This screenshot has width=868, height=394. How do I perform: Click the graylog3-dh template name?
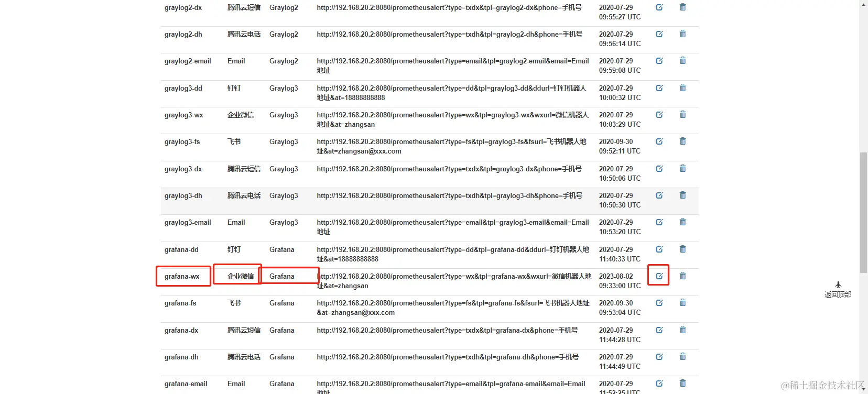click(183, 195)
